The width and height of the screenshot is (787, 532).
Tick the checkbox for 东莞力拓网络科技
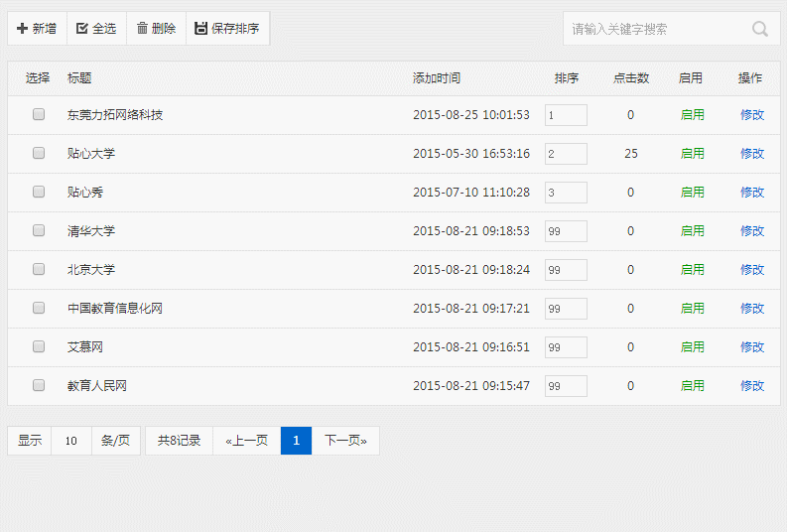click(39, 114)
